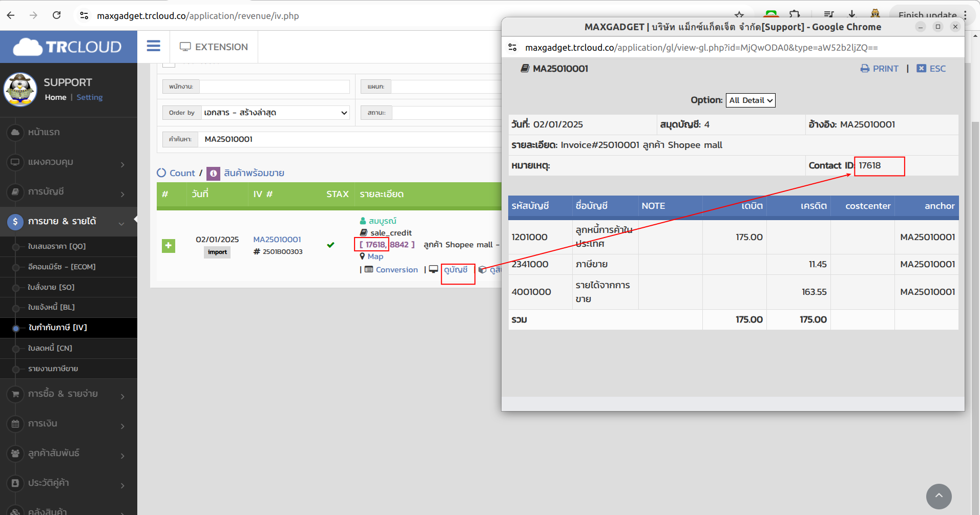Screen dimensions: 980x515
Task: Click account code 2341000 in GL table
Action: coord(530,264)
